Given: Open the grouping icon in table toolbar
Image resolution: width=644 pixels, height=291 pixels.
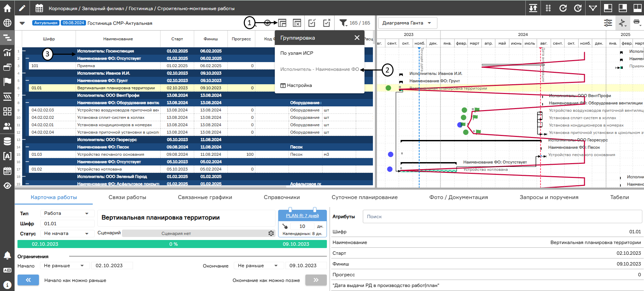Looking at the screenshot, I should tap(282, 23).
